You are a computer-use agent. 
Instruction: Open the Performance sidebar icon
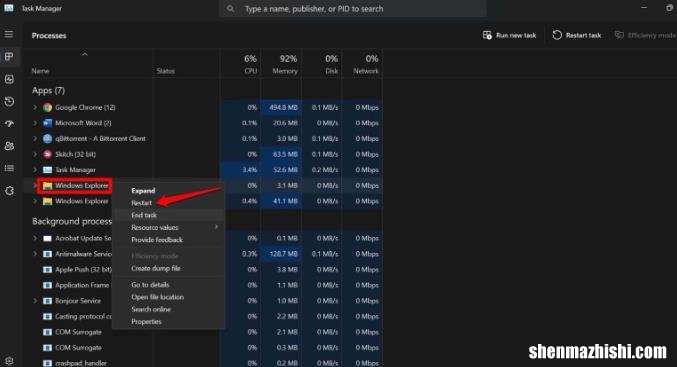[9, 79]
